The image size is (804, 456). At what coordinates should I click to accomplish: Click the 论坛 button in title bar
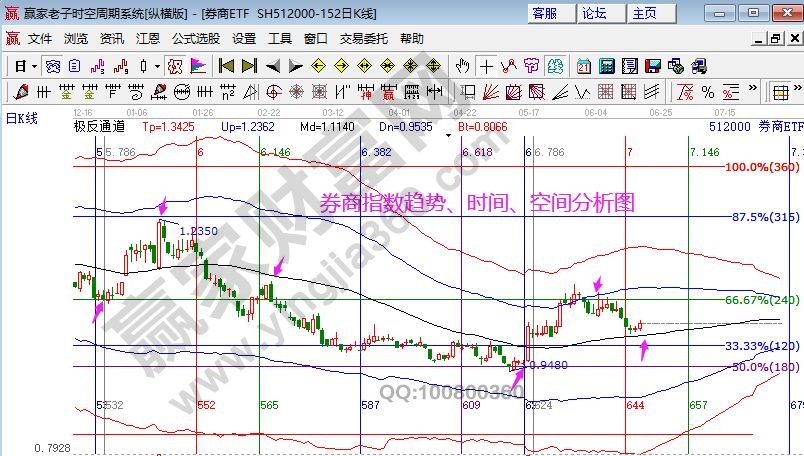(594, 13)
